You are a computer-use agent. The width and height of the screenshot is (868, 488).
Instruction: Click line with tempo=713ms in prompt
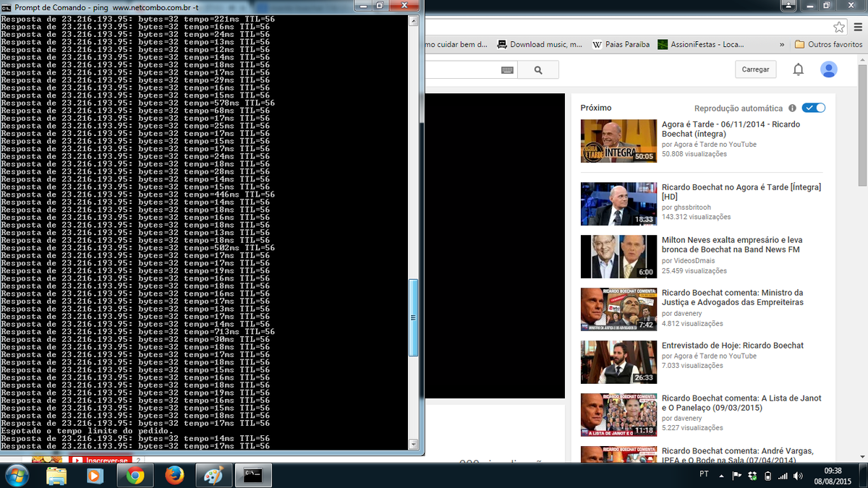(x=137, y=332)
